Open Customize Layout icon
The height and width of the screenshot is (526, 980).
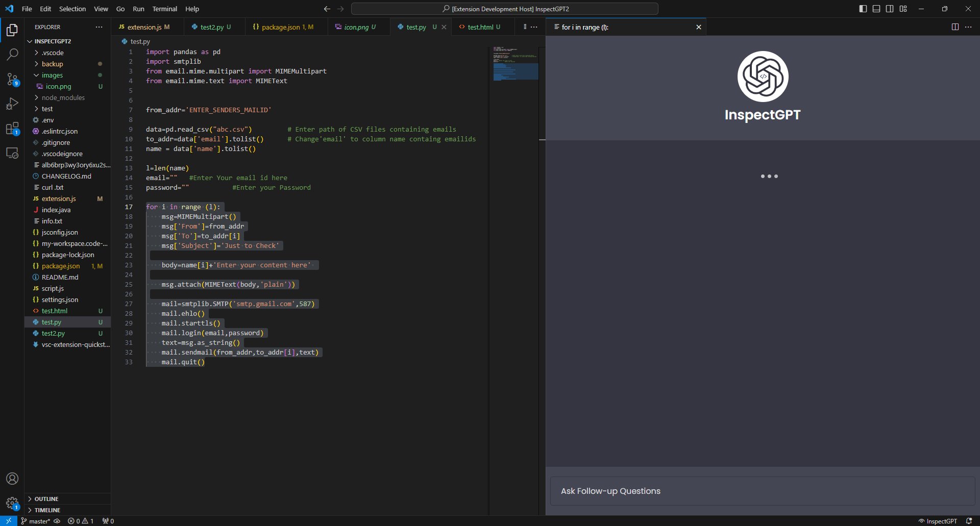pos(903,9)
